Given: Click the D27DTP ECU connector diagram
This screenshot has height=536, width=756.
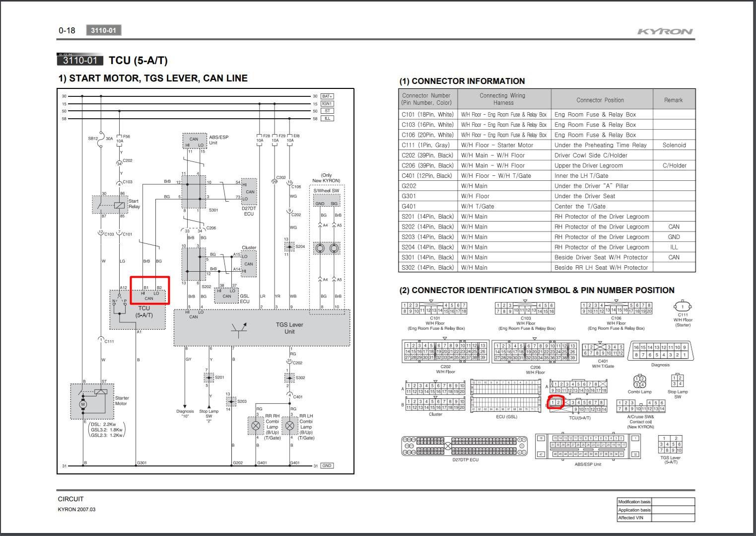Looking at the screenshot, I should (465, 446).
